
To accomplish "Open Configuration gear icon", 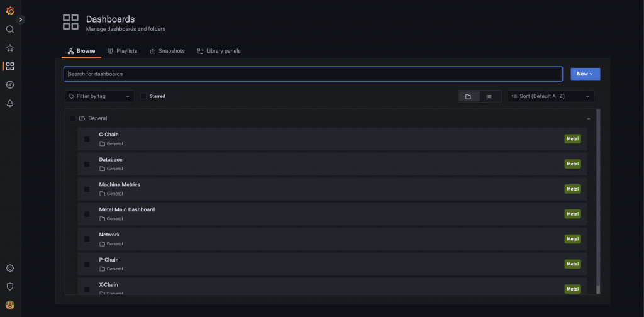I will 10,268.
